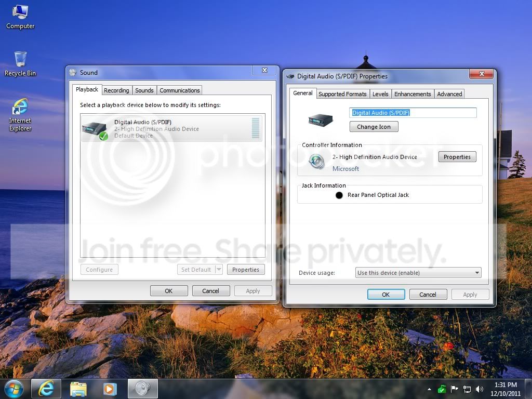
Task: Click the device volume level meter
Action: click(256, 128)
